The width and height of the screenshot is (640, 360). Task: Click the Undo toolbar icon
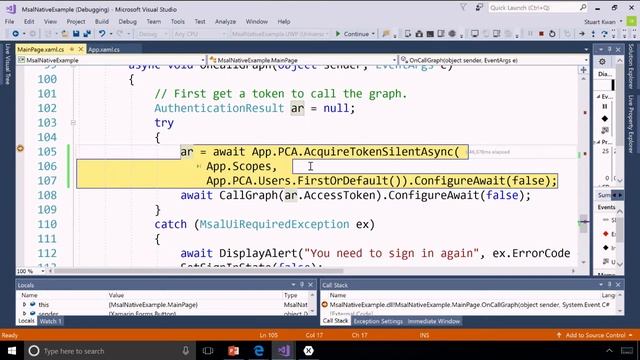[x=102, y=34]
